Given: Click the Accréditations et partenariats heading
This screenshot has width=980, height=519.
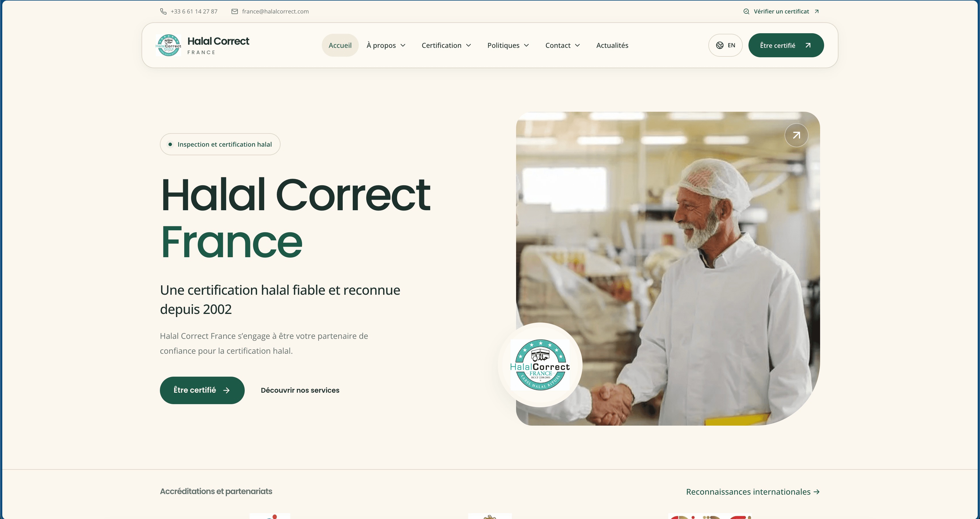Looking at the screenshot, I should tap(216, 491).
